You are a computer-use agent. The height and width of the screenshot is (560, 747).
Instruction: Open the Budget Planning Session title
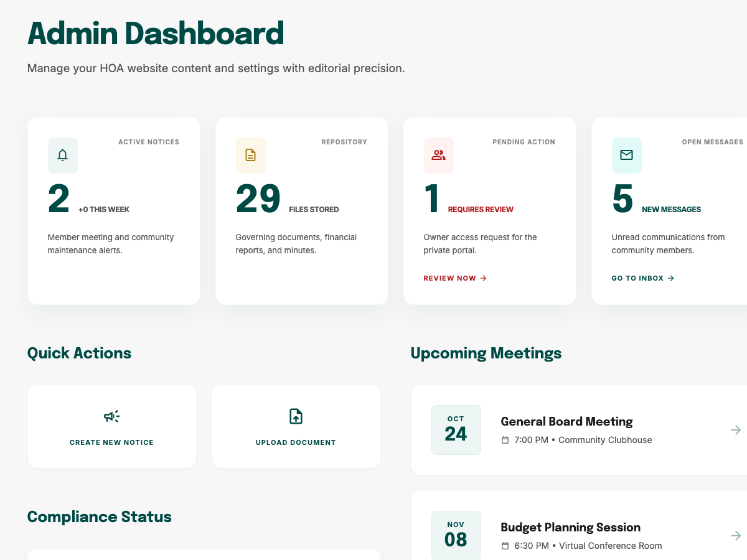coord(570,528)
